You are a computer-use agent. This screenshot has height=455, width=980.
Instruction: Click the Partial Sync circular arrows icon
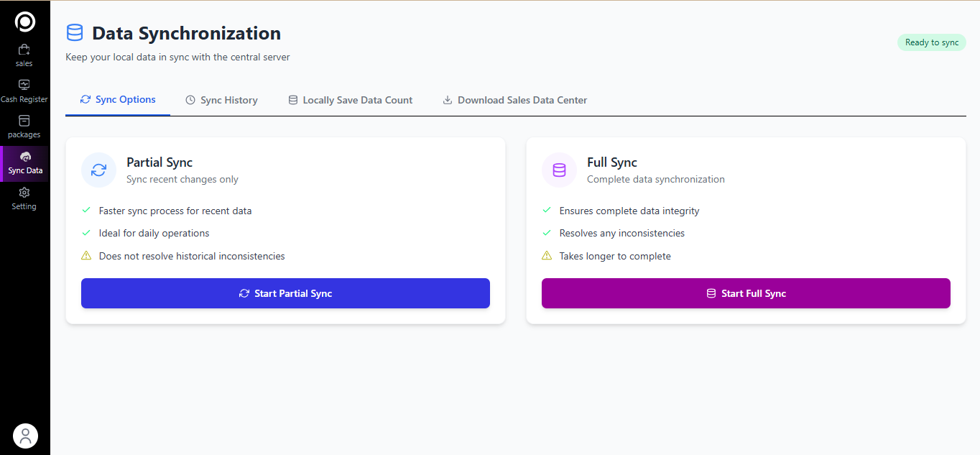coord(98,170)
